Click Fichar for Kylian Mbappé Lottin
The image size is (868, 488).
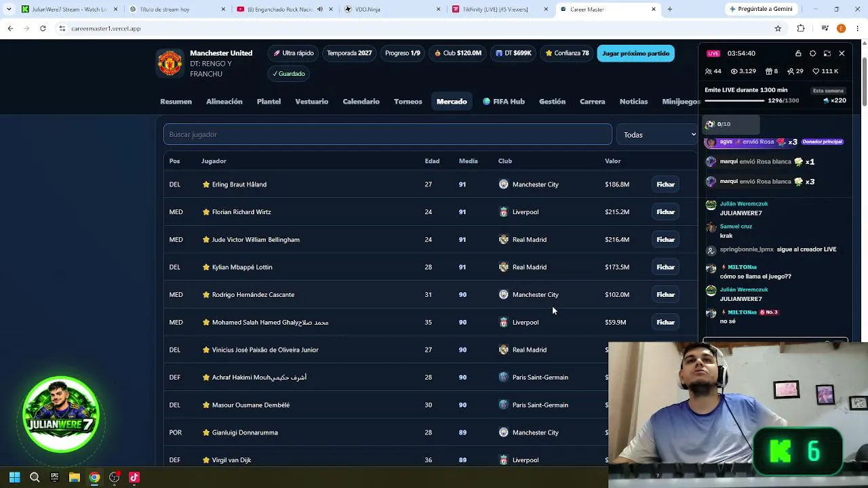[x=665, y=267]
